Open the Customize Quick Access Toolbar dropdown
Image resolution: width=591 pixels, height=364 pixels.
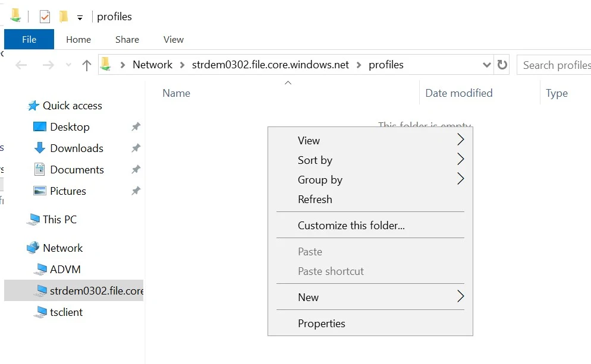80,18
